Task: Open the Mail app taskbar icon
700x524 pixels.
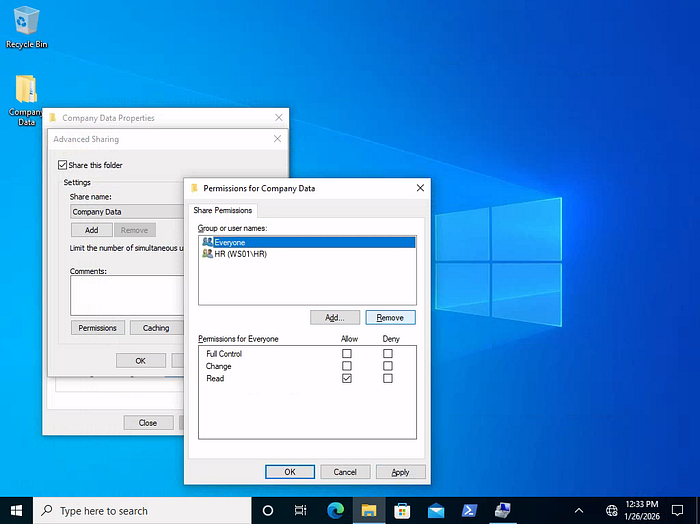Action: coord(436,510)
